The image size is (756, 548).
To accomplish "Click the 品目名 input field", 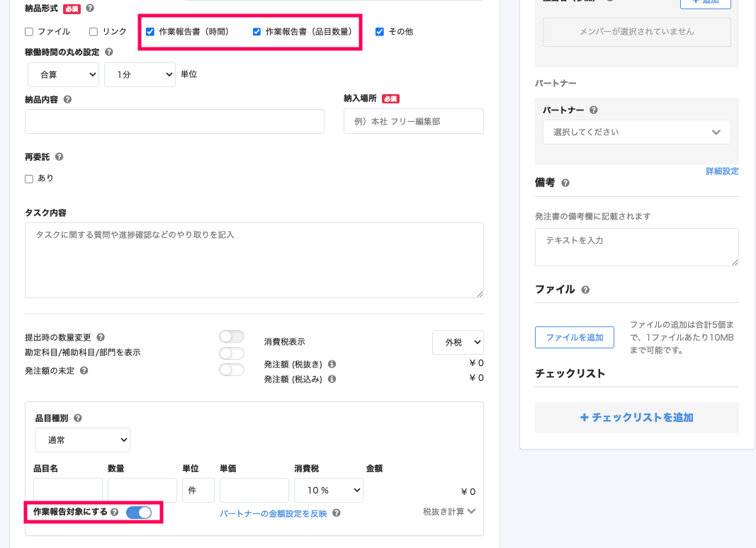I will coord(68,490).
